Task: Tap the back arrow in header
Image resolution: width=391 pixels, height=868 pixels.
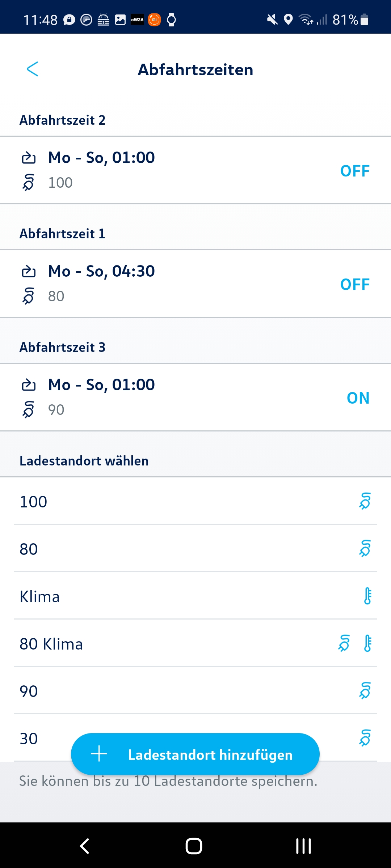Action: coord(33,69)
